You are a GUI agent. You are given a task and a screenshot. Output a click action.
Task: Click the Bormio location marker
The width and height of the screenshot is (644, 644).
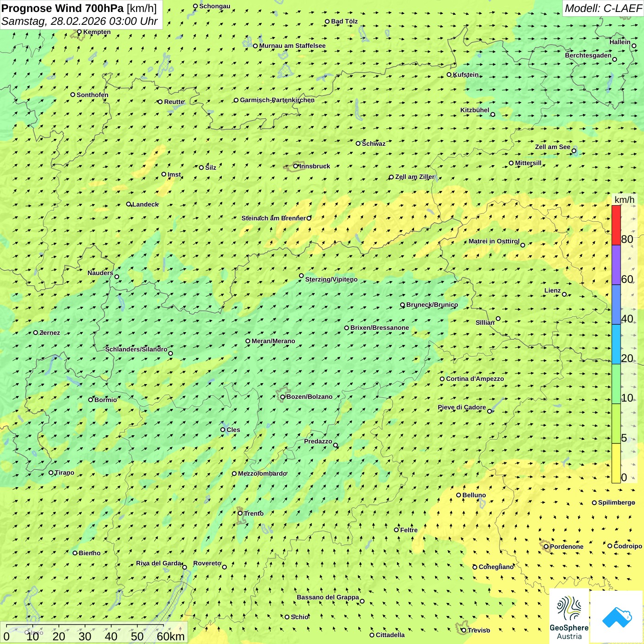point(91,400)
